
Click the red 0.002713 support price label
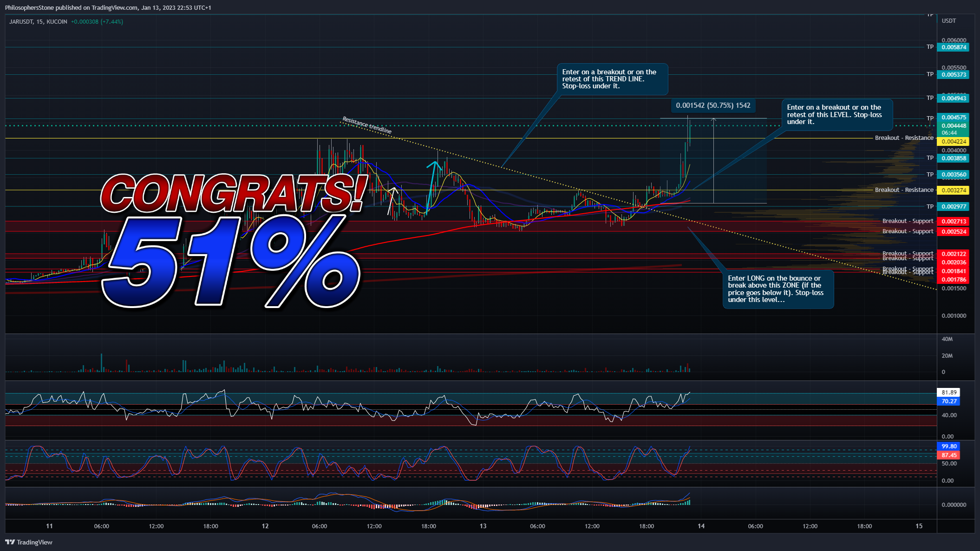[953, 222]
